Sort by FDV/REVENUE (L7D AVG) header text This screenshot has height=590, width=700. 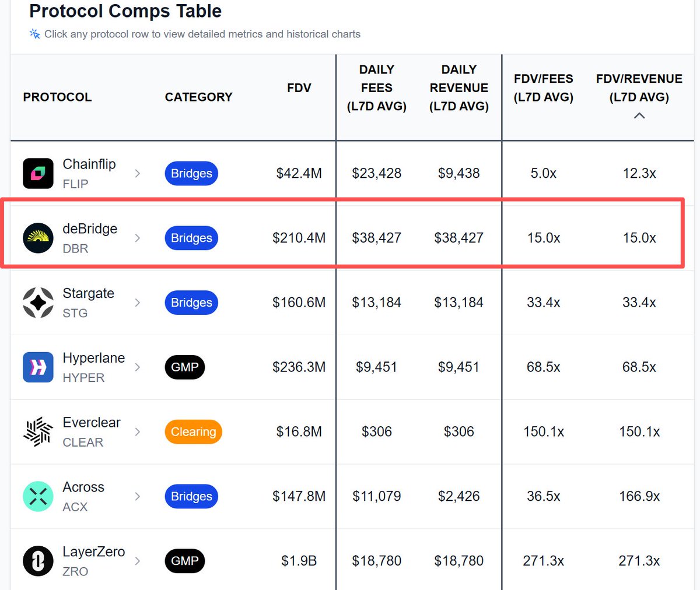[639, 88]
